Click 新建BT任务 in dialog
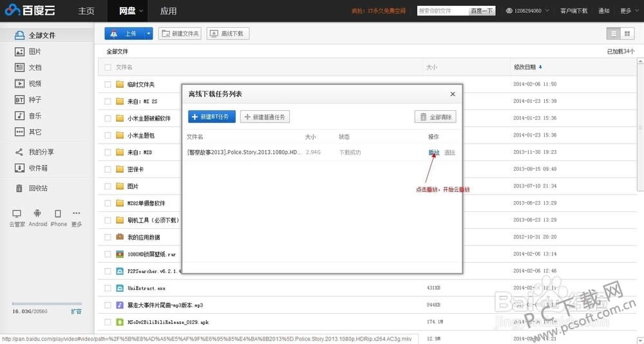Screen dimensions: 644x344 [212, 117]
